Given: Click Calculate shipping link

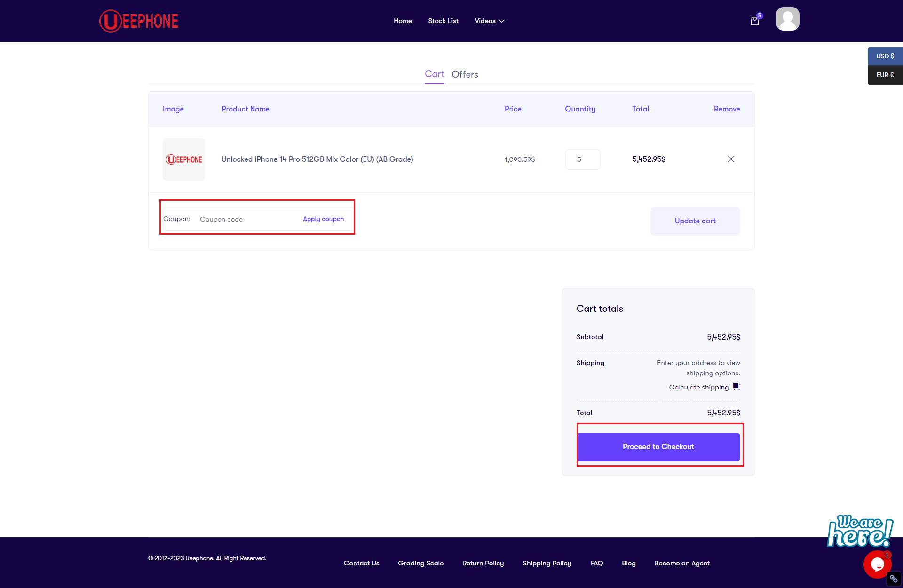Looking at the screenshot, I should pos(699,387).
